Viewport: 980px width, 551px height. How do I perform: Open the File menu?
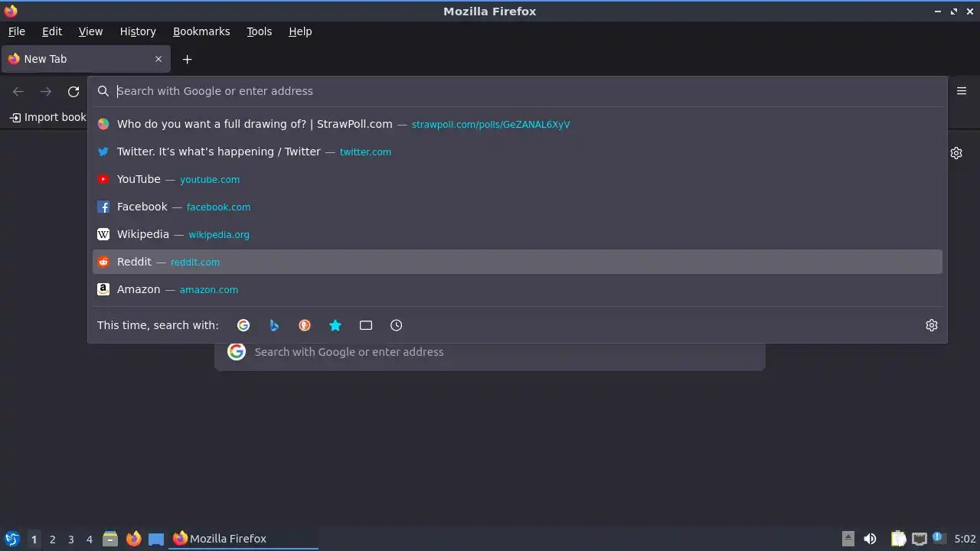tap(17, 31)
